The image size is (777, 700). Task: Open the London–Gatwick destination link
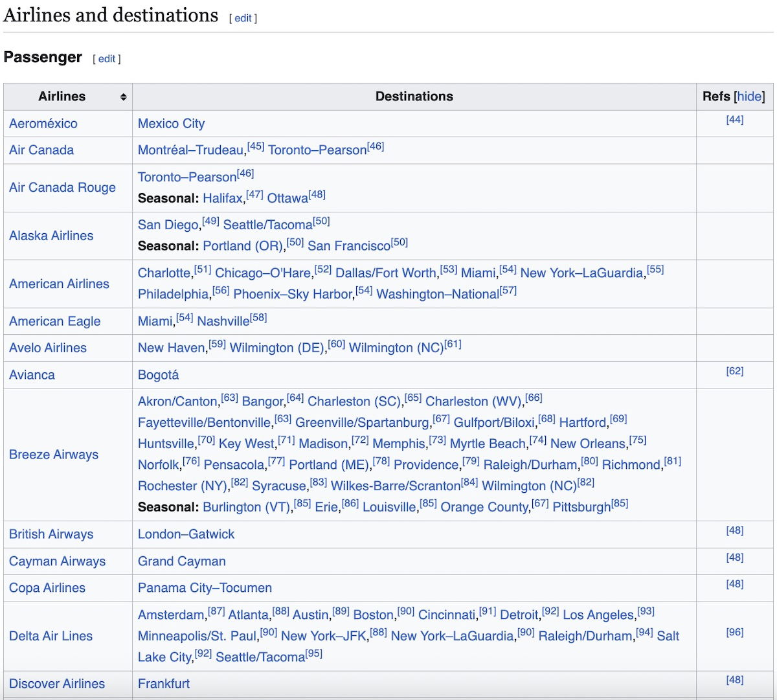tap(186, 534)
